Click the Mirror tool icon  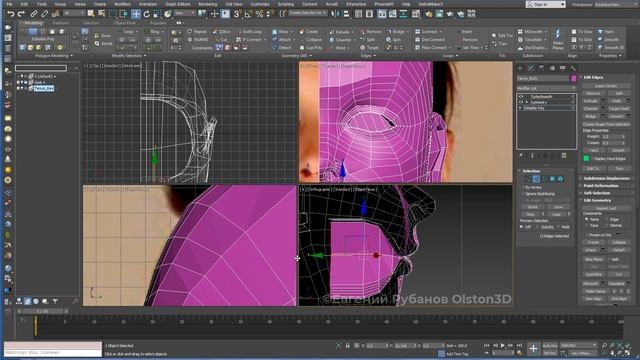[336, 14]
